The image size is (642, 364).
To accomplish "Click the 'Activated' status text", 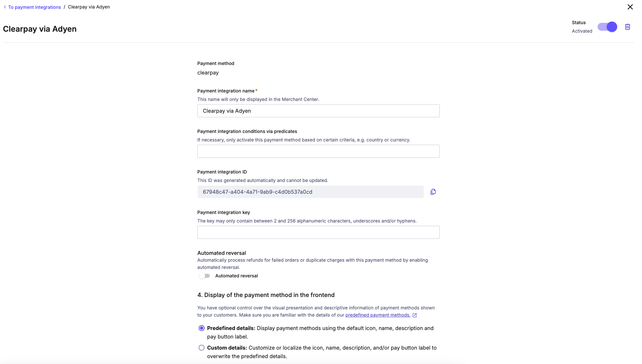I will point(582,31).
